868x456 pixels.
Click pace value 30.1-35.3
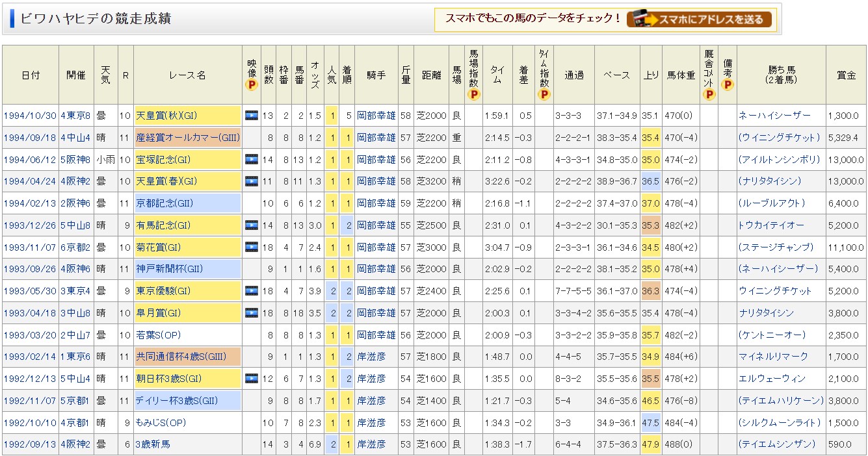pos(616,225)
